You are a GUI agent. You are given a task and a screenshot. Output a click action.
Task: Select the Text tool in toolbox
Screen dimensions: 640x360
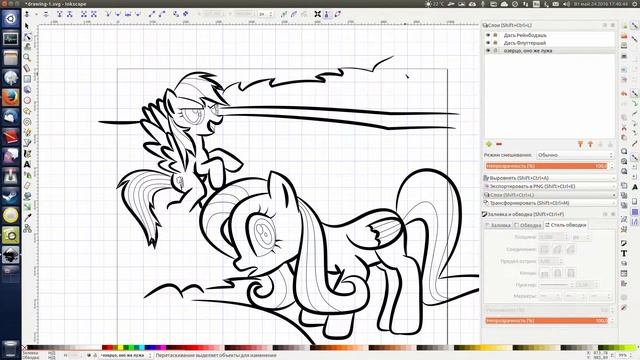27,164
